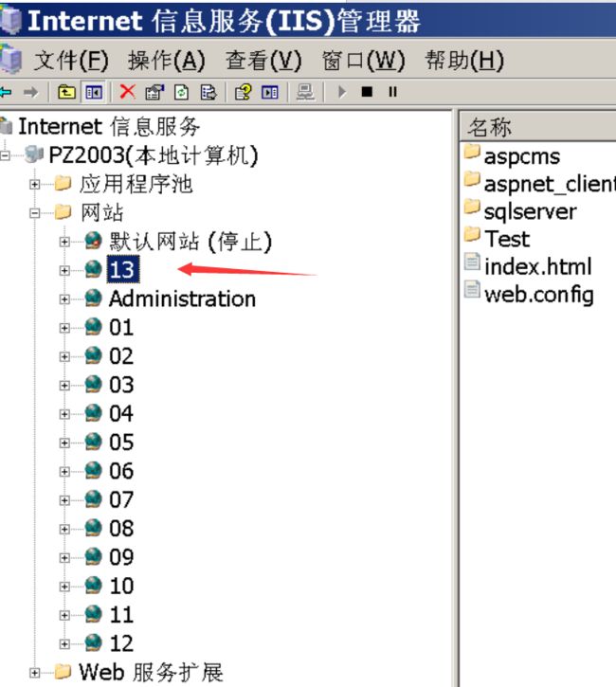Collapse the 网站 node
616x687 pixels.
click(35, 213)
